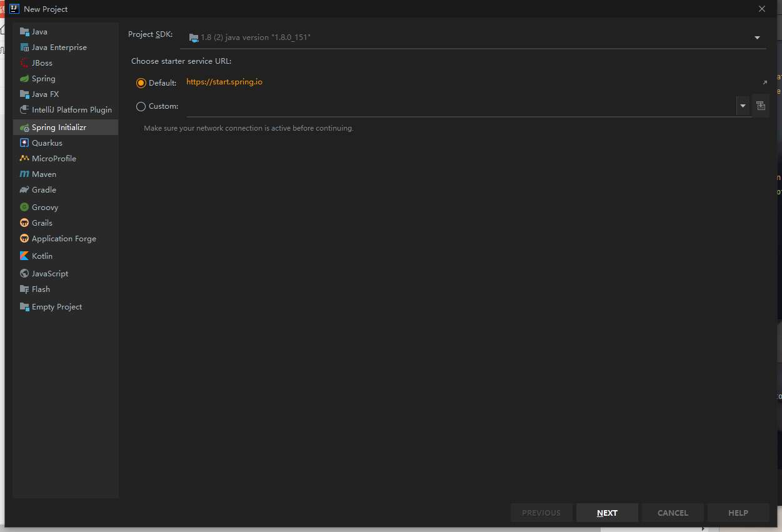Viewport: 782px width, 532px height.
Task: Expand the Custom URL history dropdown arrow
Action: (743, 106)
